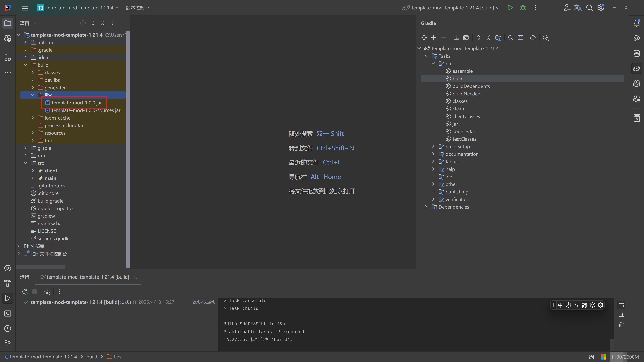Image resolution: width=644 pixels, height=362 pixels.
Task: Open the Terminal tool window
Action: (x=8, y=313)
